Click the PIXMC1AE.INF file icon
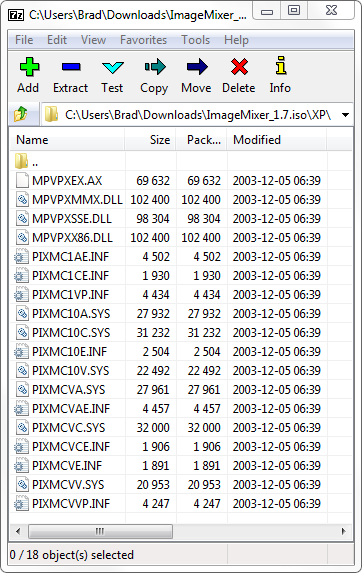 coord(21,256)
